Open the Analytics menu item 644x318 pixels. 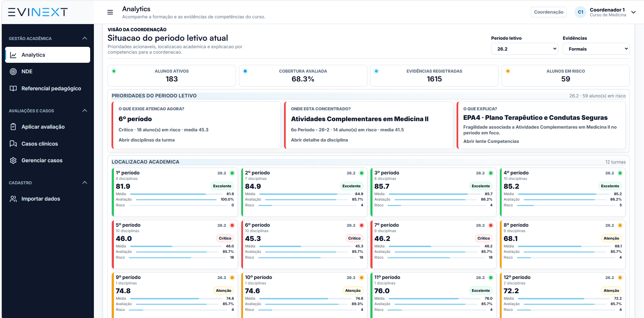(x=47, y=55)
